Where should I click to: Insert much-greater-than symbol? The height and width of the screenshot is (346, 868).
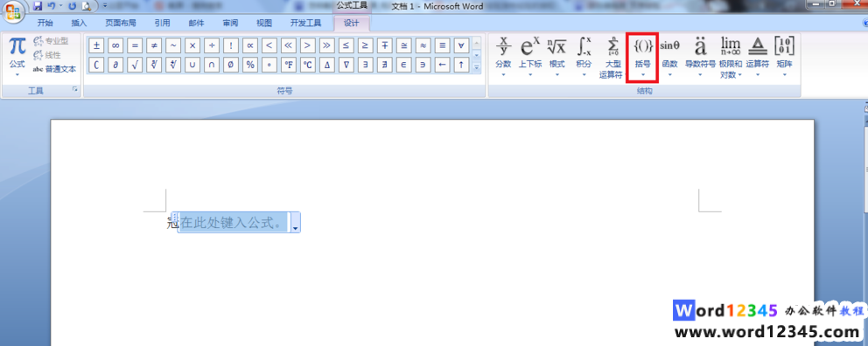326,45
